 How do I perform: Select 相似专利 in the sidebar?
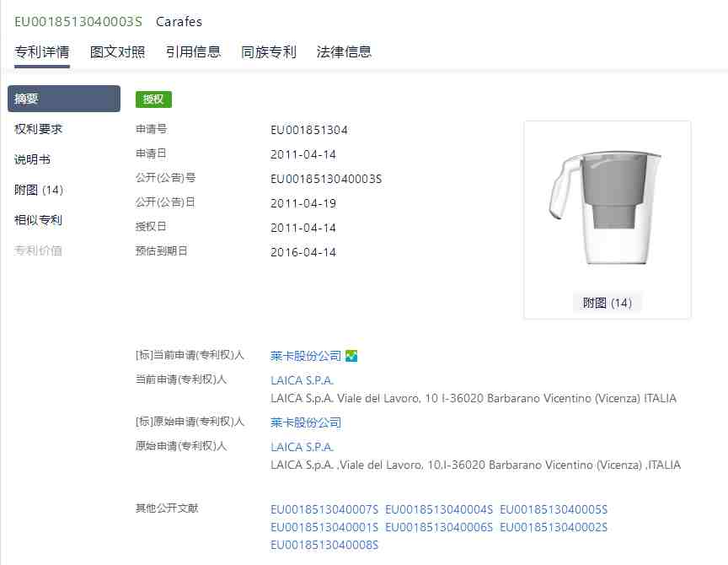[38, 220]
